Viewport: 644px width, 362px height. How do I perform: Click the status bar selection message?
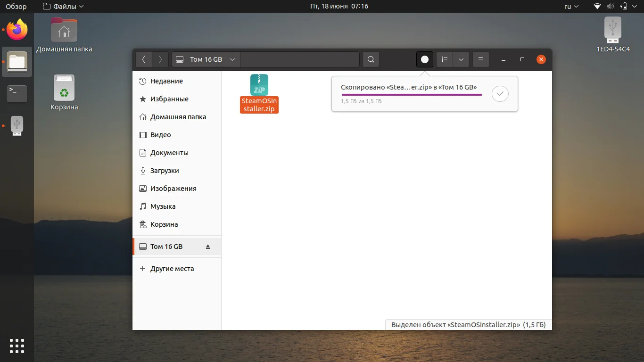coord(468,325)
